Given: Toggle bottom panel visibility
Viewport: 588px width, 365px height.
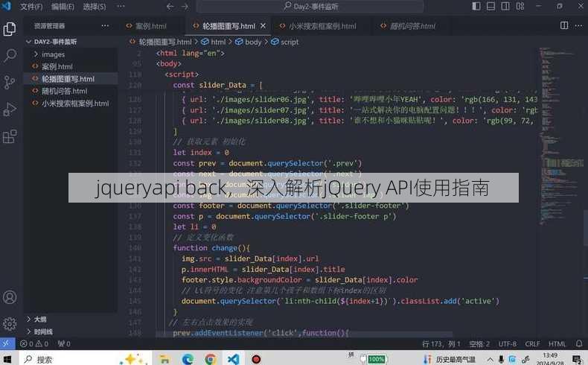Looking at the screenshot, I should click(491, 6).
